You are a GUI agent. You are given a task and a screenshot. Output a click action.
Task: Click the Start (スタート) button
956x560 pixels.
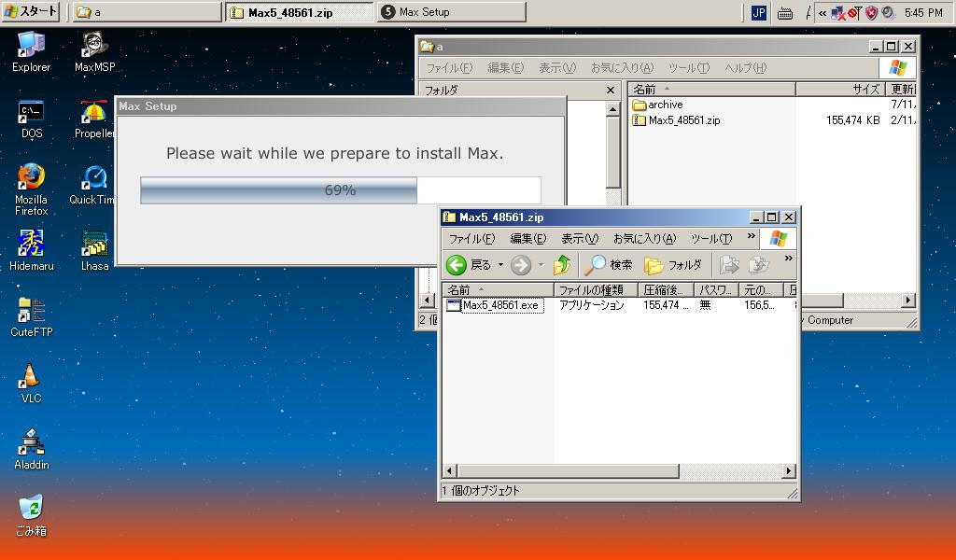pyautogui.click(x=31, y=12)
